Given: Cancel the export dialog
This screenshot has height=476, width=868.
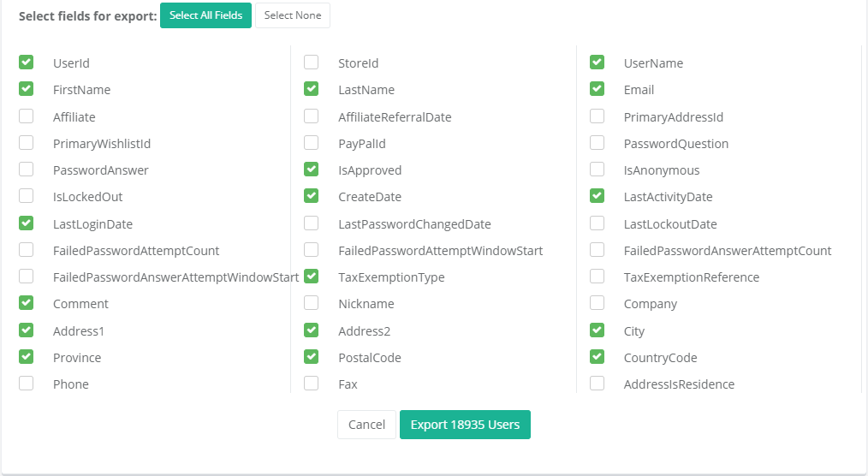Looking at the screenshot, I should click(x=366, y=425).
